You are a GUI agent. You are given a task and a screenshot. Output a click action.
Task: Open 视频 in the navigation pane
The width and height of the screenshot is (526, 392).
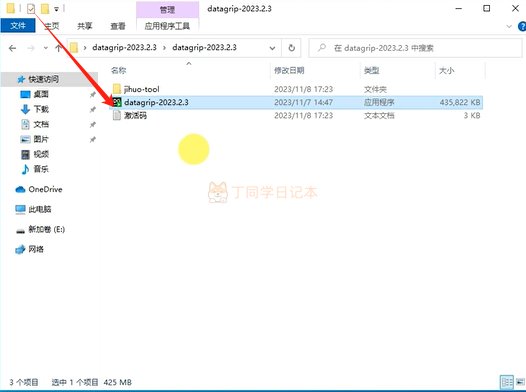(41, 154)
